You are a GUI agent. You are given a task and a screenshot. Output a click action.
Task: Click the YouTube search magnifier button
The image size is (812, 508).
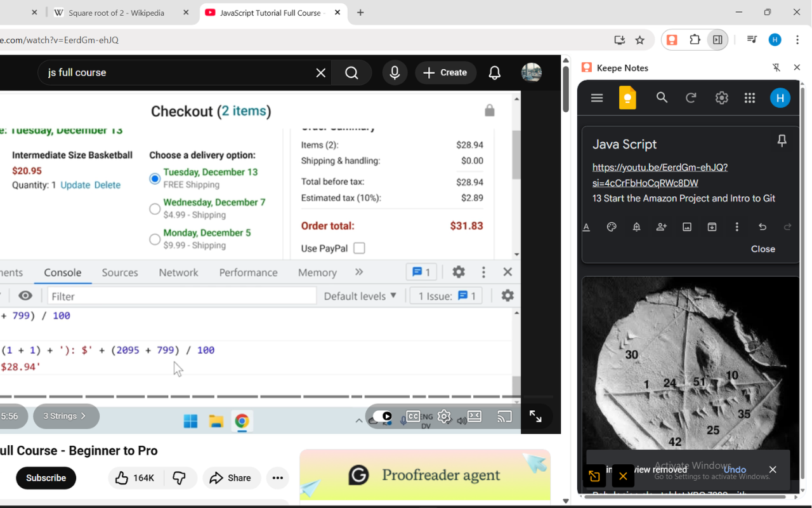pos(352,72)
